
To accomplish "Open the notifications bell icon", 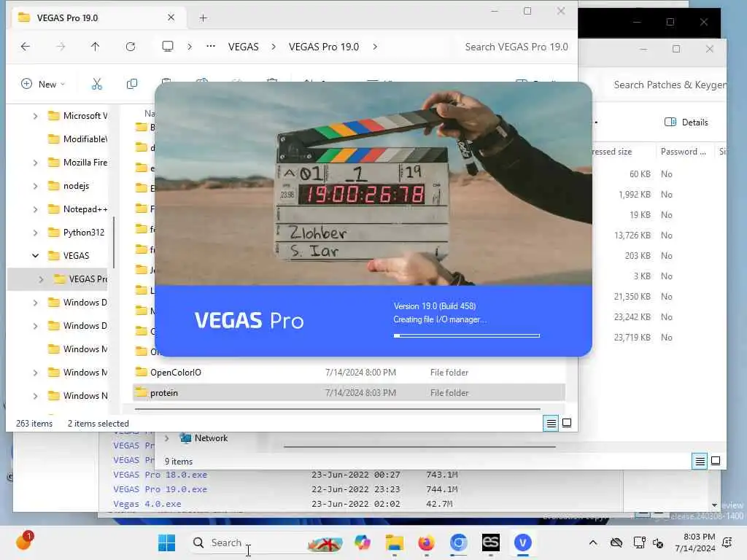I will pos(727,542).
